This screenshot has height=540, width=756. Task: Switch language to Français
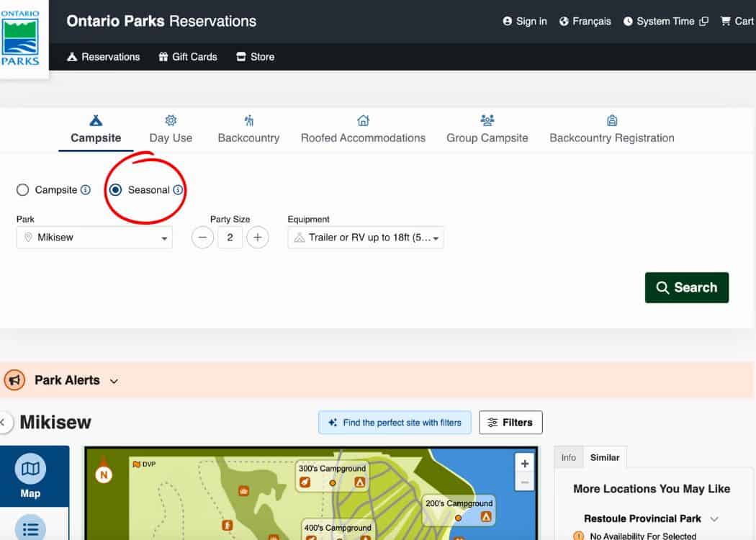(585, 21)
